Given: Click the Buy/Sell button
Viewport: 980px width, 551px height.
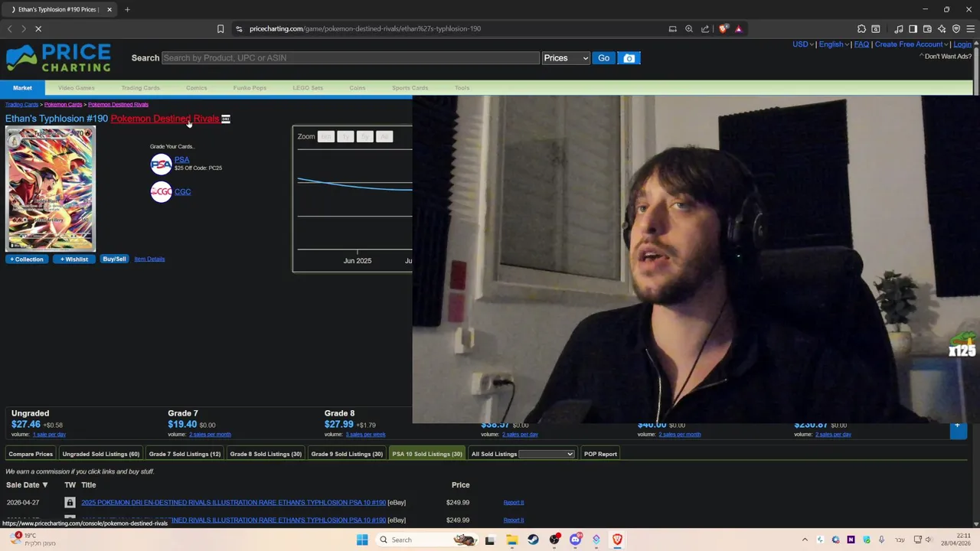Looking at the screenshot, I should [114, 259].
